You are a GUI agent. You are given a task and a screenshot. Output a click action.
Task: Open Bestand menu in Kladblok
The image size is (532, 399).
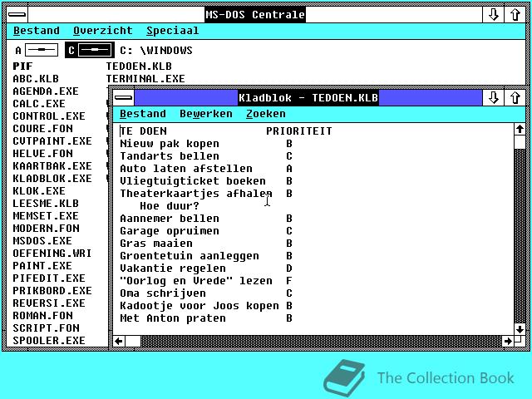[143, 114]
